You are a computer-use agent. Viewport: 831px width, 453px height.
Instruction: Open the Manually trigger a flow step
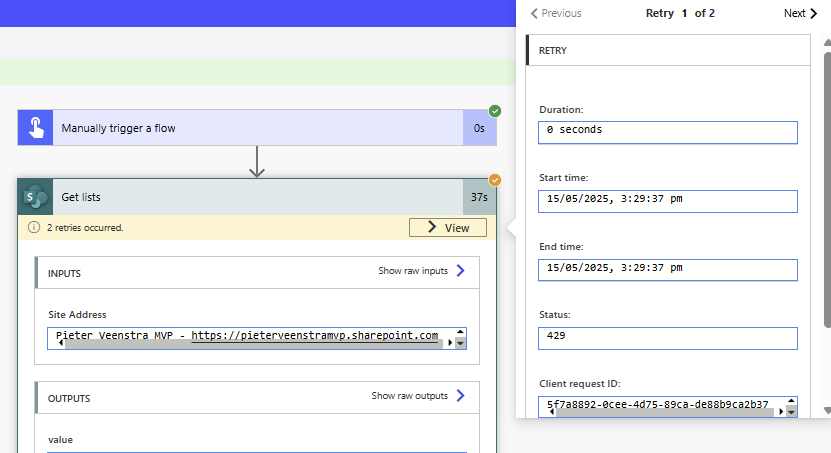(x=258, y=128)
